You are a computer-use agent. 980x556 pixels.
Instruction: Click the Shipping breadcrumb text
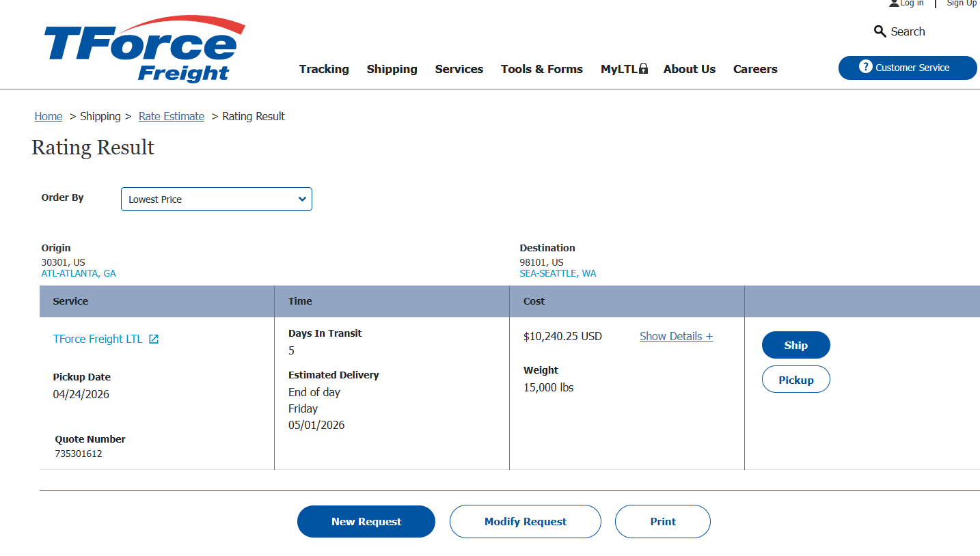(100, 116)
